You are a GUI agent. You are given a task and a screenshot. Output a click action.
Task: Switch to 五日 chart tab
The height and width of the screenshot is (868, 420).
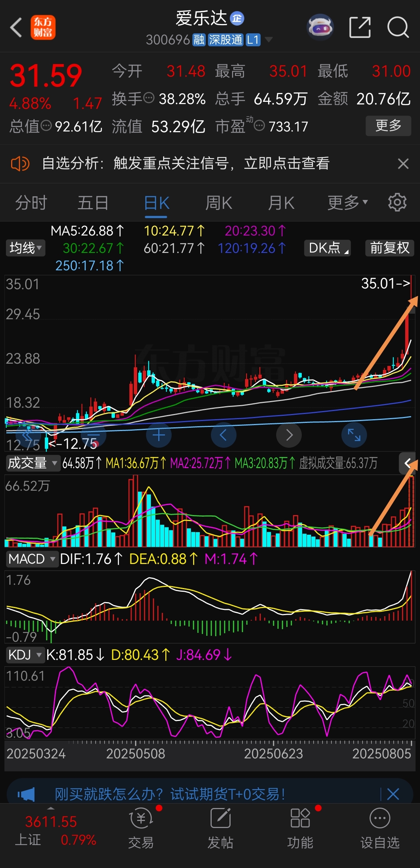[93, 203]
